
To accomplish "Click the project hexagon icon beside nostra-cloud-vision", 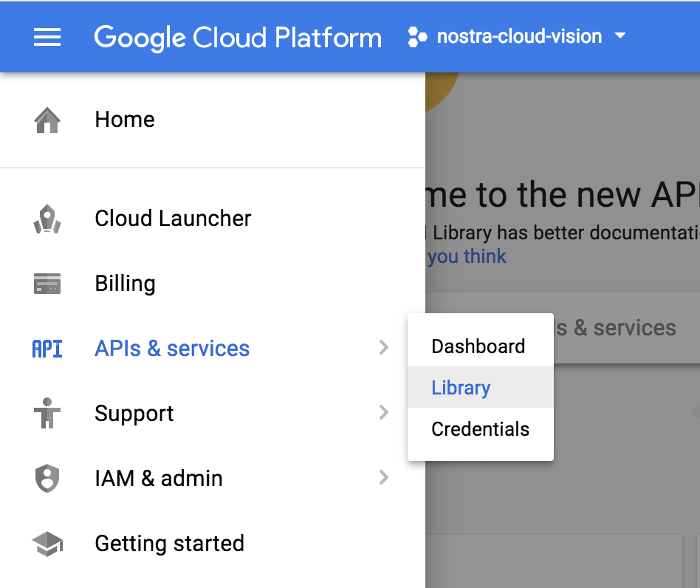I will pos(417,37).
